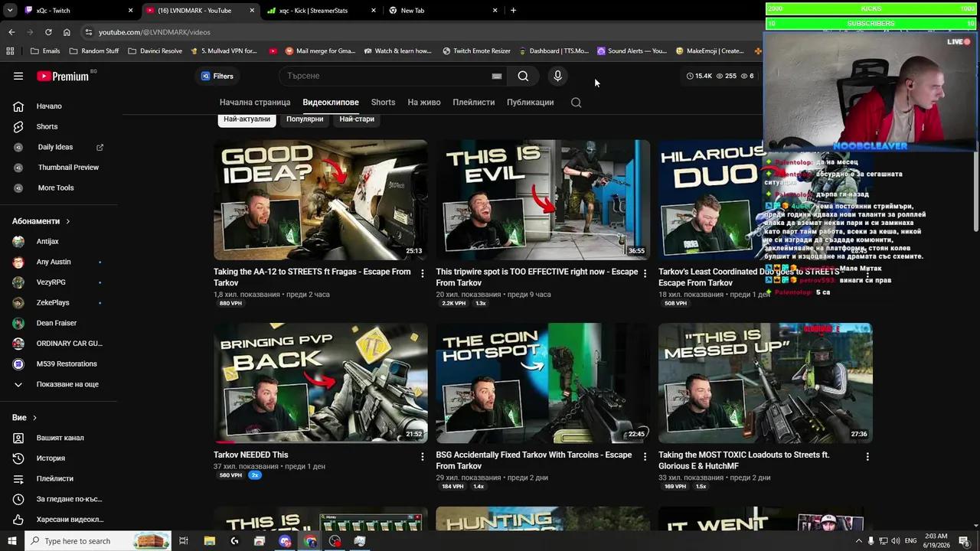Open Начало home in sidebar
This screenshot has width=980, height=551.
pos(49,106)
